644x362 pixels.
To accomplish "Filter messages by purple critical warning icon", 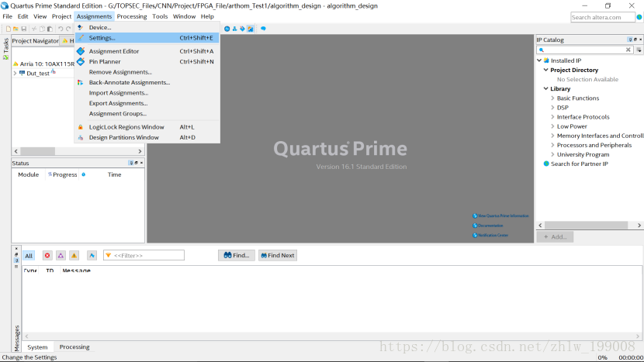I will [x=61, y=255].
